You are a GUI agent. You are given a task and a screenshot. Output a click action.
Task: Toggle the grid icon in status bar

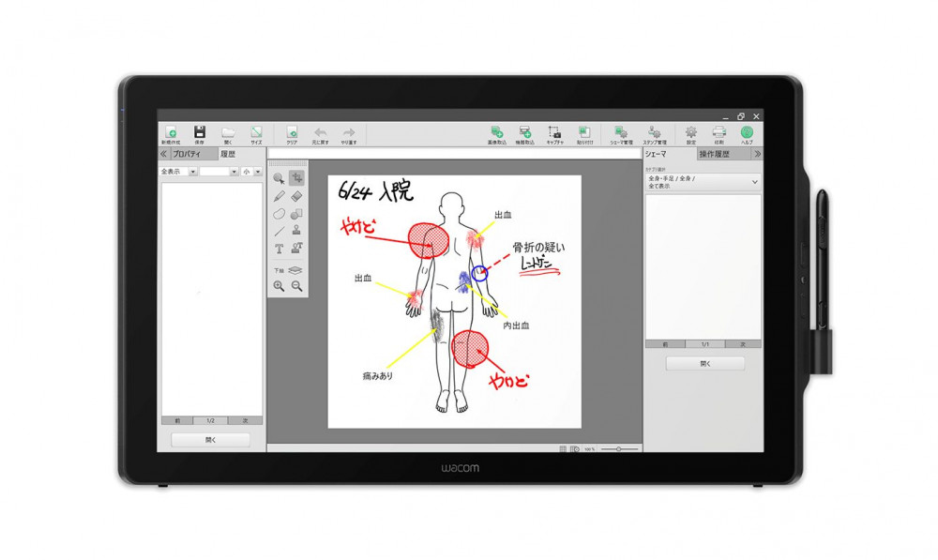tap(563, 448)
